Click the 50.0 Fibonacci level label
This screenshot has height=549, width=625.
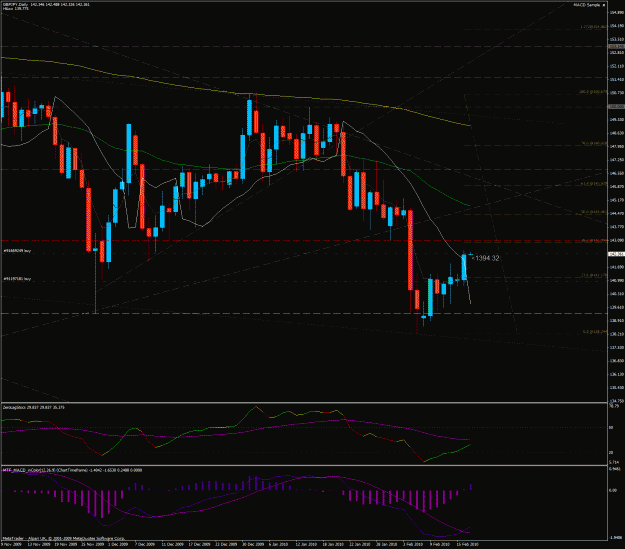[x=594, y=212]
